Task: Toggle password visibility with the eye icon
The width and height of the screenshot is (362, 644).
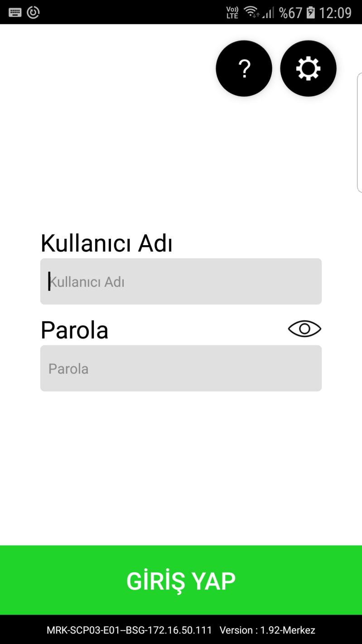Action: 304,329
